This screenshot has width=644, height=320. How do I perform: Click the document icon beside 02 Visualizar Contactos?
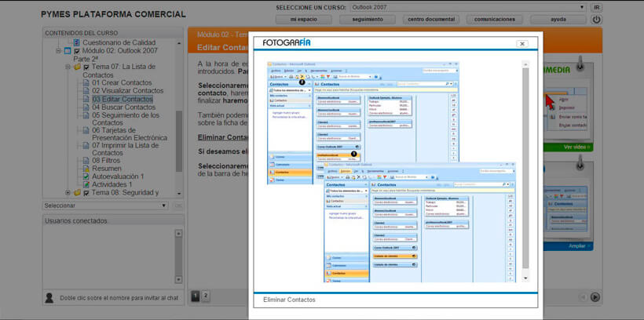pos(86,91)
